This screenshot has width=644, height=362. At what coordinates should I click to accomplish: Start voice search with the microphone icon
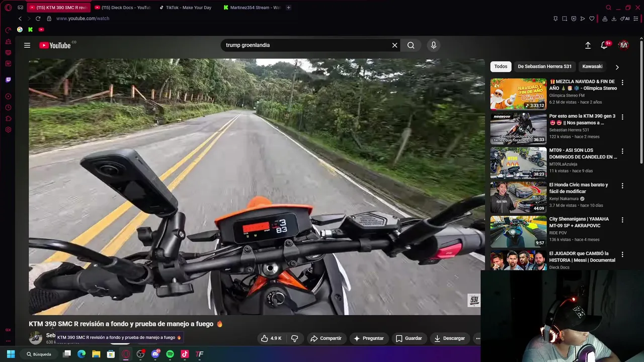(434, 45)
